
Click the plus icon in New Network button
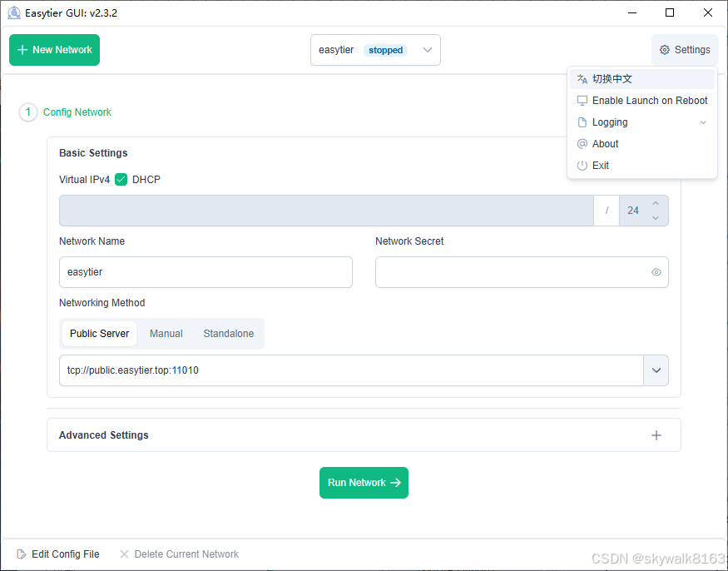click(x=22, y=50)
